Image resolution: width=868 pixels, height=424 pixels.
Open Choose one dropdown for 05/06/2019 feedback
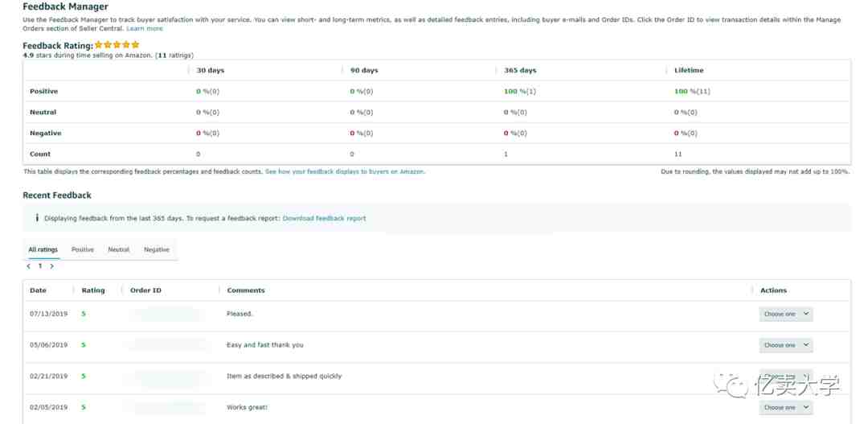pos(785,345)
